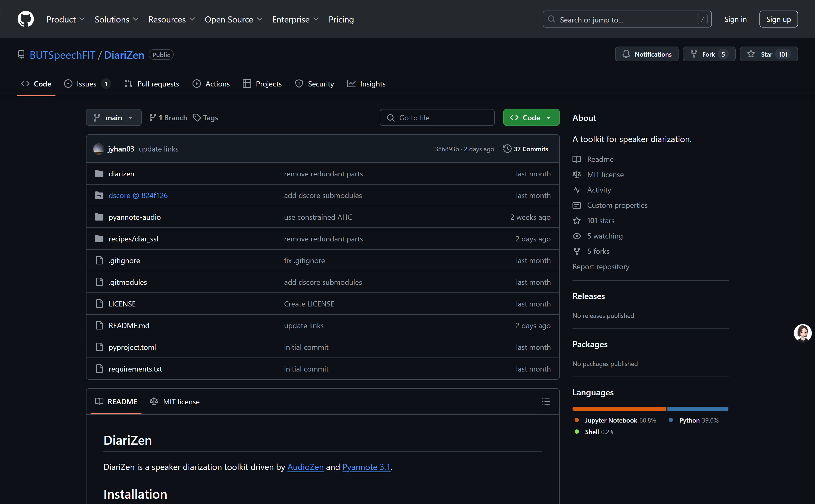Click Report repository

click(601, 267)
